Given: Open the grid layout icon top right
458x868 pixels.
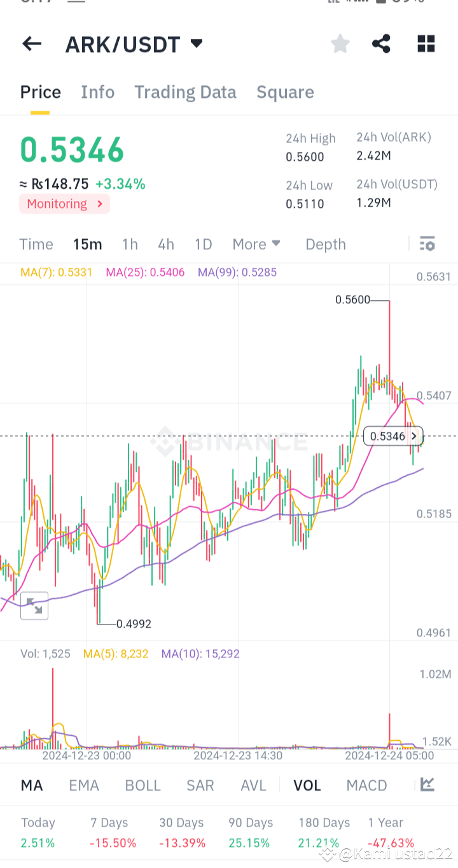Looking at the screenshot, I should [x=426, y=43].
